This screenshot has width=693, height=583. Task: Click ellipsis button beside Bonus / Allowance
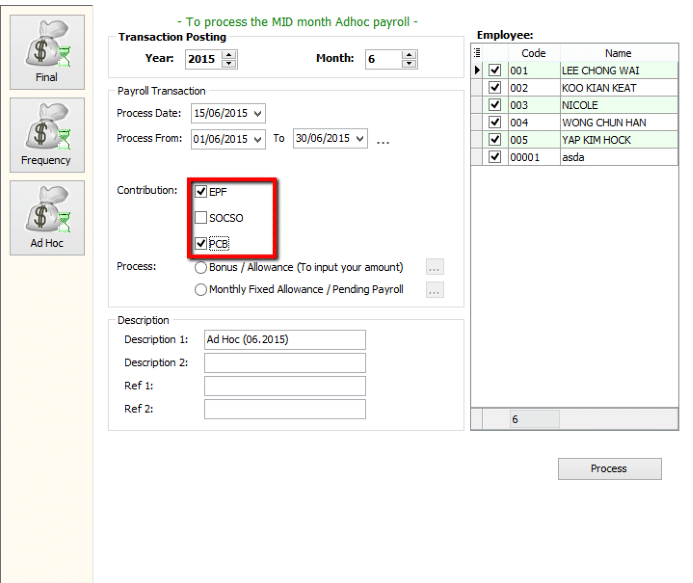coord(434,267)
